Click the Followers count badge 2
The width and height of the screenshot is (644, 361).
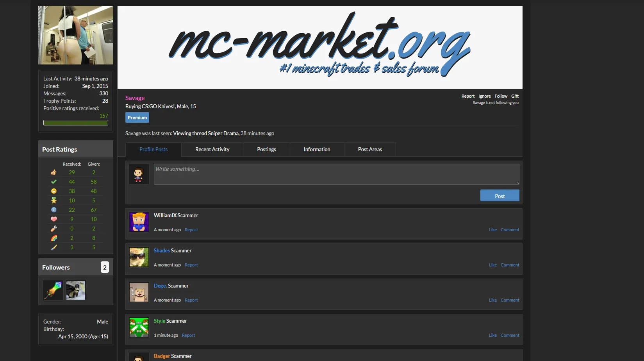click(105, 267)
